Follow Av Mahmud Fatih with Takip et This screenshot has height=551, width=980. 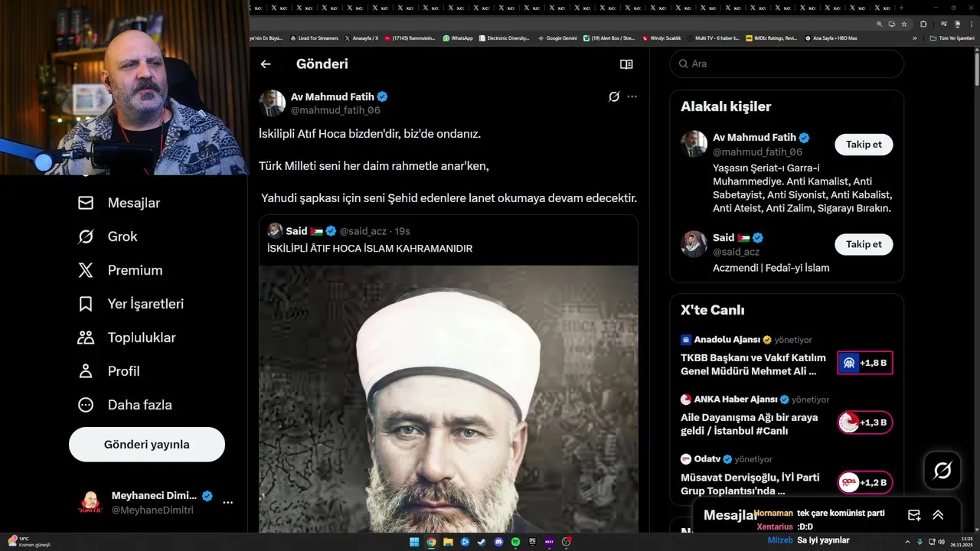(x=864, y=145)
